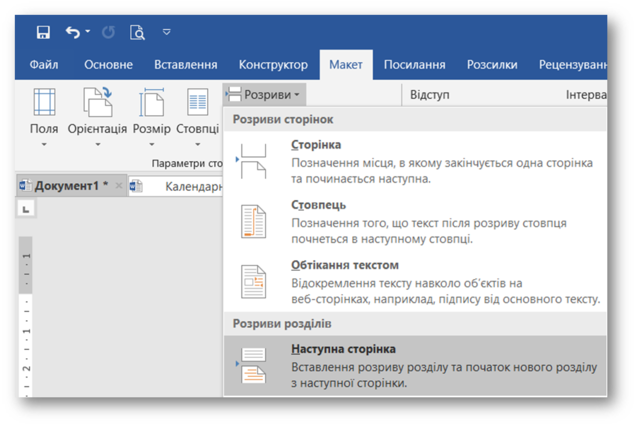Switch to the Основне ribbon tab
Image resolution: width=637 pixels, height=427 pixels.
pyautogui.click(x=108, y=65)
